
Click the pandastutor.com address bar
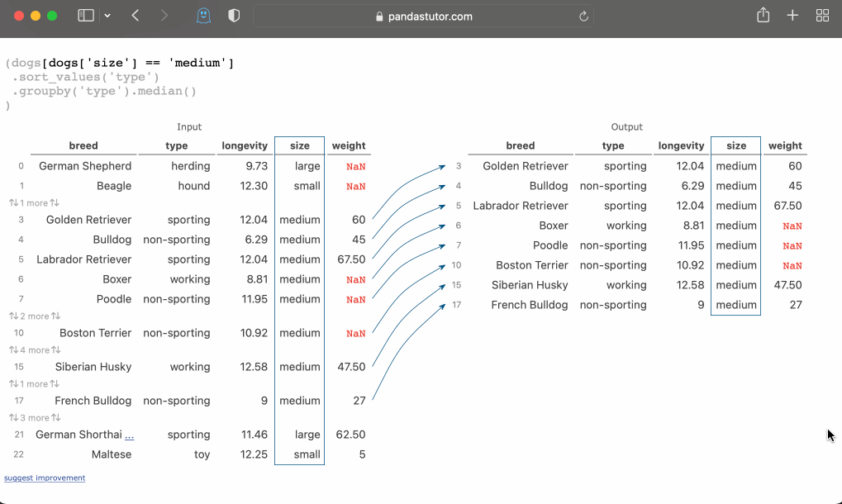(423, 15)
